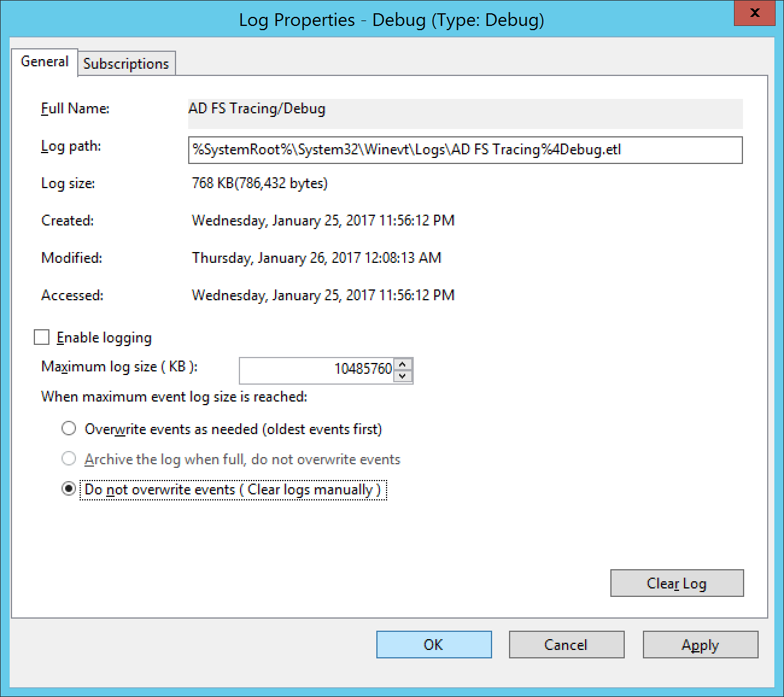
Task: Decrease maximum log size with down arrow
Action: pyautogui.click(x=403, y=376)
